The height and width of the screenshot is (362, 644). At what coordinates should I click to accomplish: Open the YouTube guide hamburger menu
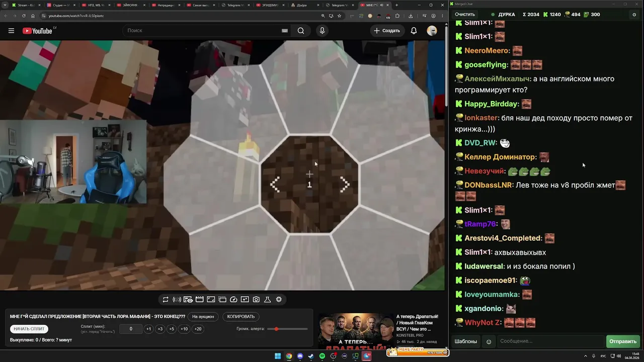point(11,31)
